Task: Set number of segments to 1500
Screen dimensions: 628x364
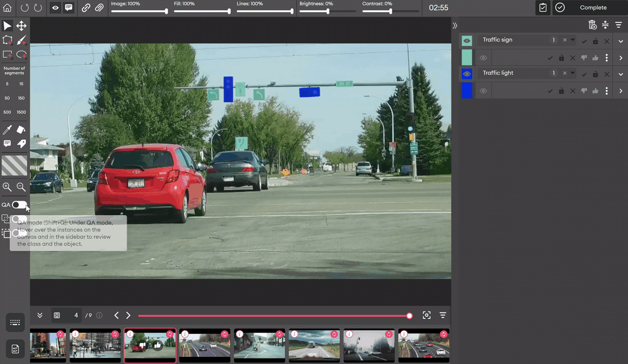Action: [21, 112]
